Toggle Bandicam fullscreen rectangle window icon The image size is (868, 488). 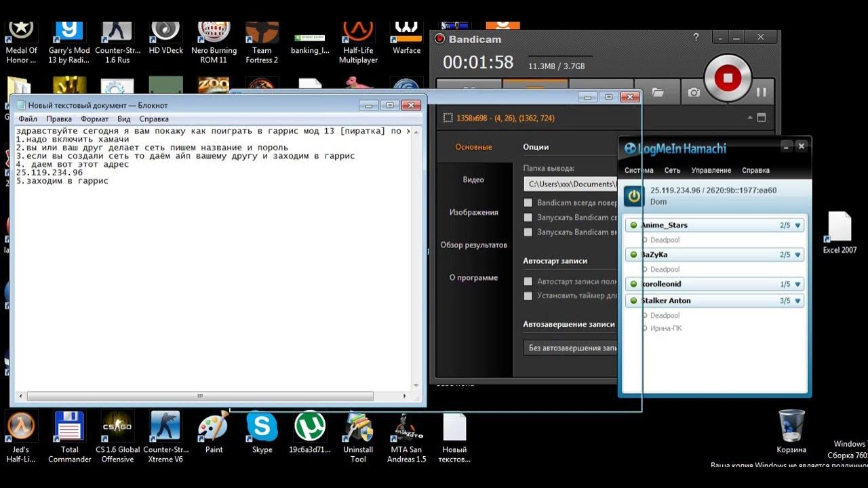(762, 117)
